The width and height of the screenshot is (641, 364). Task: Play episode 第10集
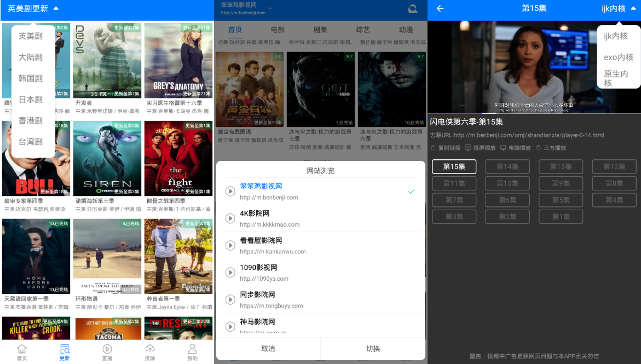pos(508,183)
